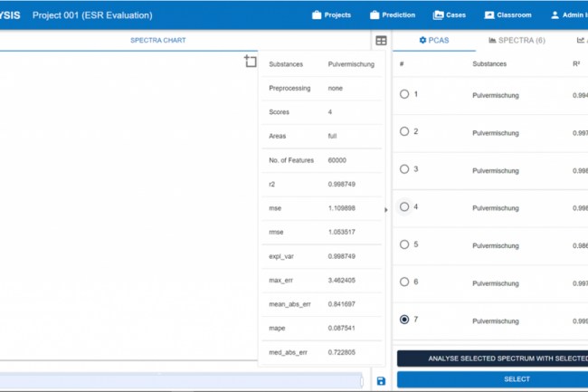Select PCA radio button number 6
Image resolution: width=588 pixels, height=392 pixels.
(x=404, y=282)
